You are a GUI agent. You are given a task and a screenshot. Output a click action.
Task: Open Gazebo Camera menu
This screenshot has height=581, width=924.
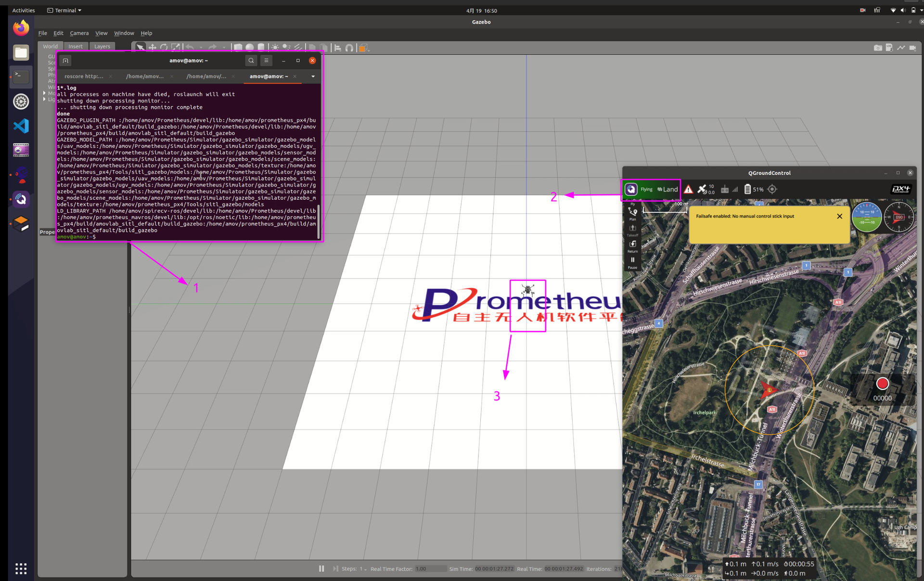[x=79, y=33]
